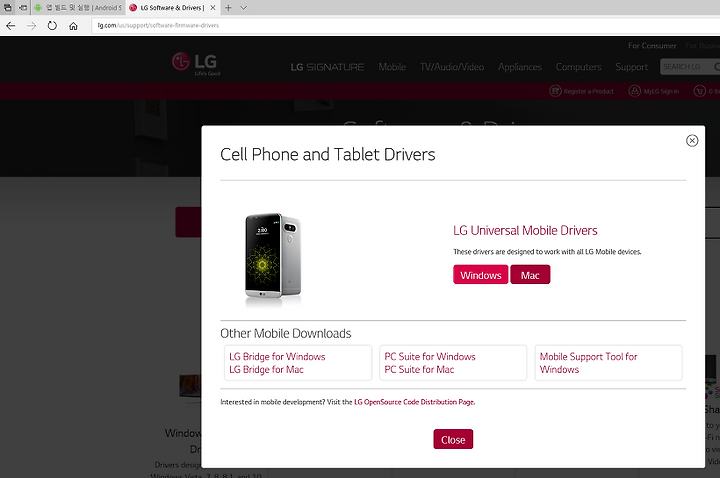
Task: Click Register a Product link
Action: point(588,91)
